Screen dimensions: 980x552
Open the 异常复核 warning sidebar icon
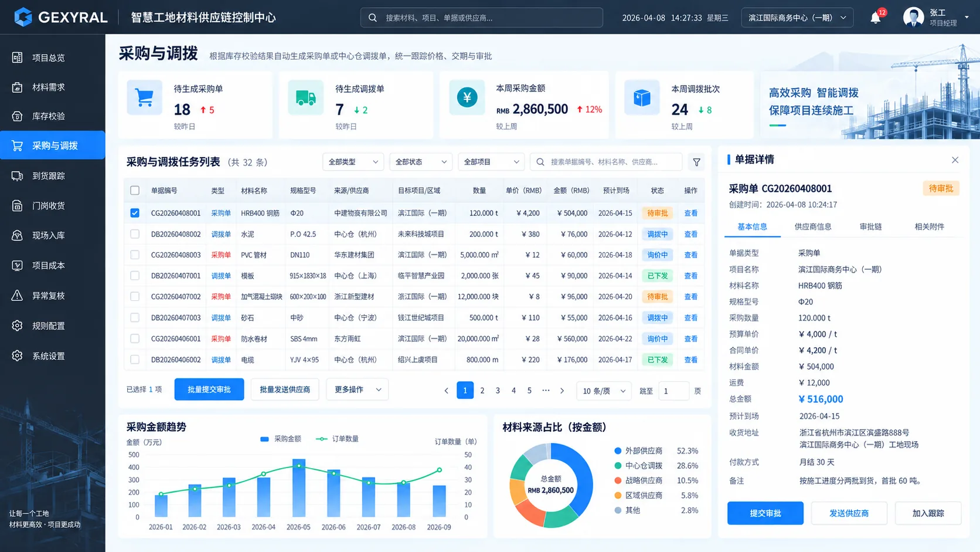tap(17, 295)
